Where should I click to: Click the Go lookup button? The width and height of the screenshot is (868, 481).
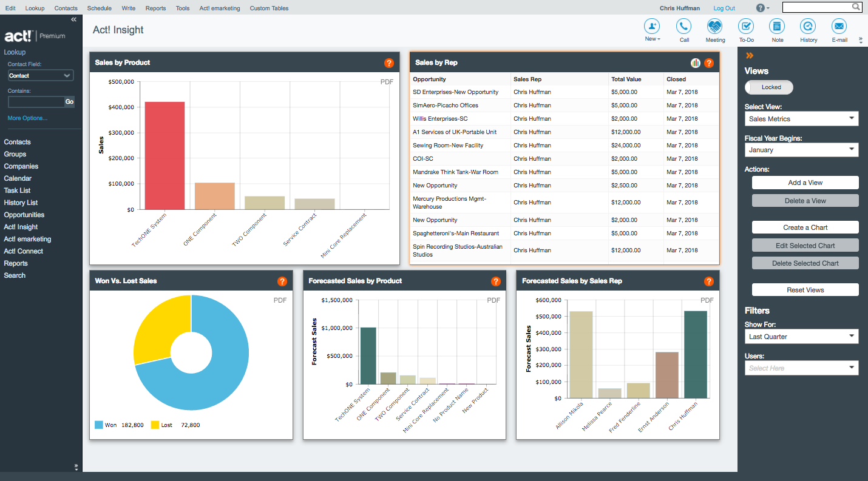(x=70, y=102)
